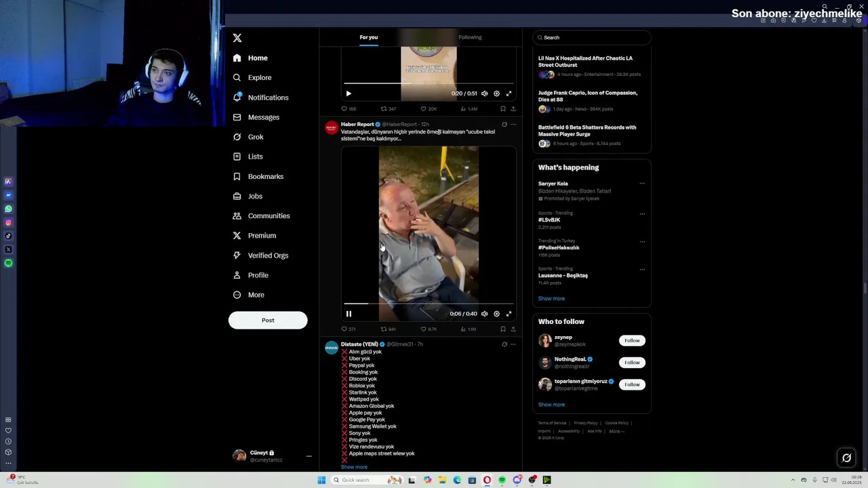Viewport: 868px width, 488px height.
Task: Like the top post with 20K likes
Action: coord(428,108)
